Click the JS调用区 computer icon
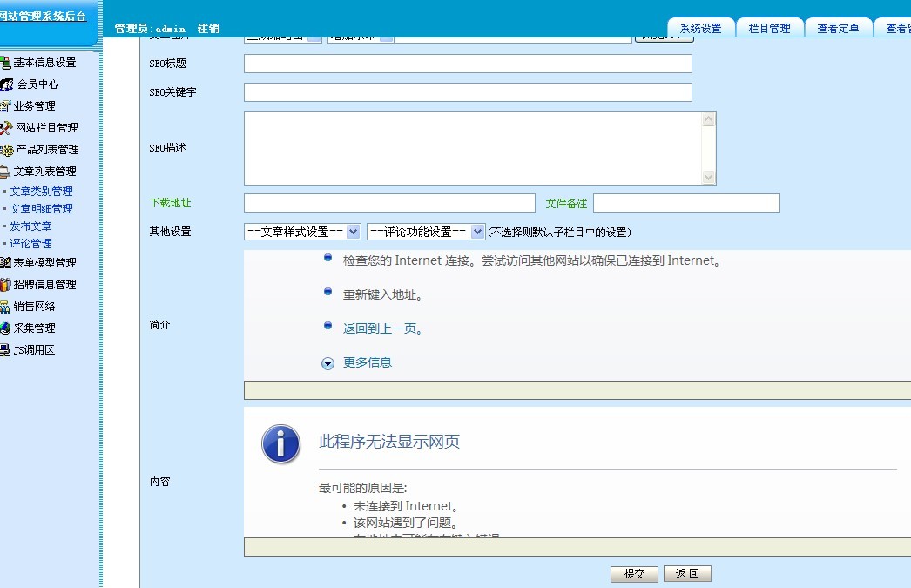This screenshot has width=911, height=588. click(5, 350)
